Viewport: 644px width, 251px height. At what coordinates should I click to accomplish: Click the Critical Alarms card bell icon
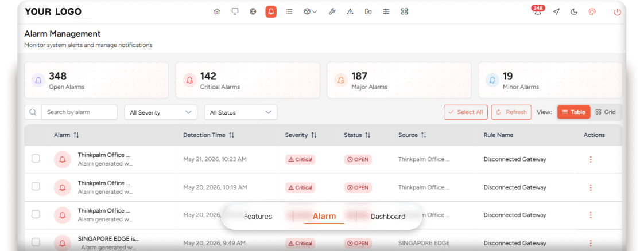coord(189,80)
